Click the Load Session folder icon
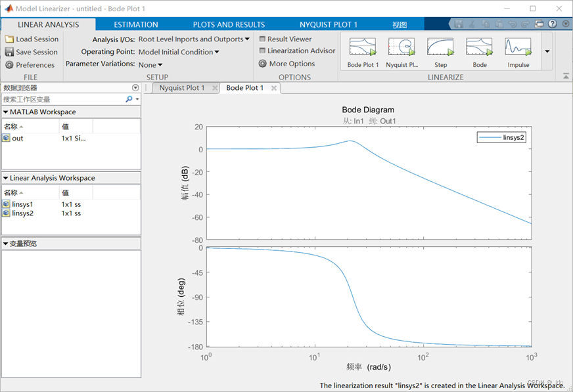This screenshot has width=573, height=392. tap(9, 39)
